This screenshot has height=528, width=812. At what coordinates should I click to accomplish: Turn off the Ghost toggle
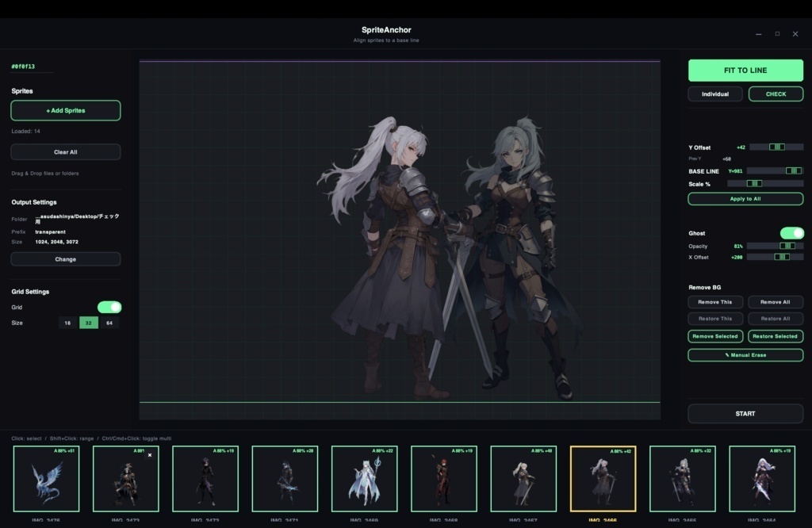[x=792, y=233]
